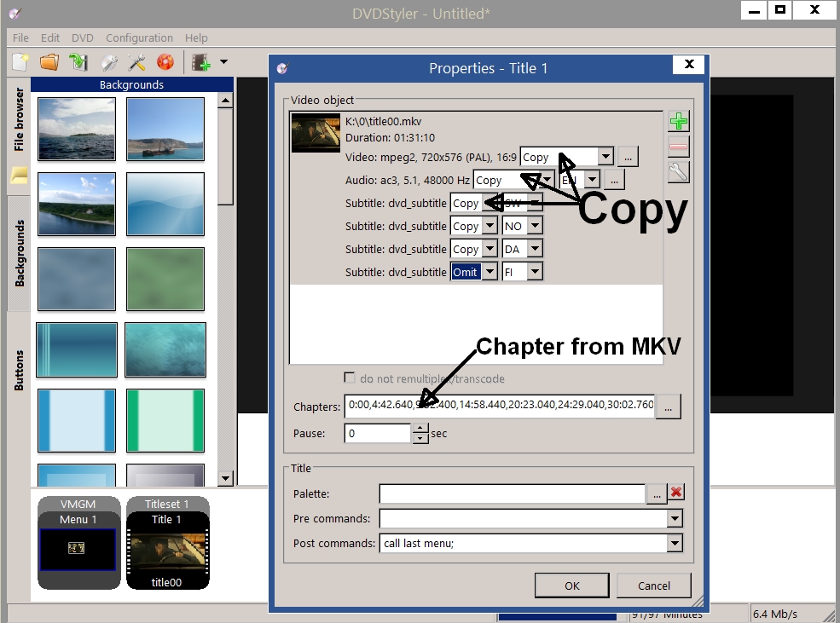Click the 6.4 Mb/s status bar entry
The image size is (840, 623).
(774, 614)
